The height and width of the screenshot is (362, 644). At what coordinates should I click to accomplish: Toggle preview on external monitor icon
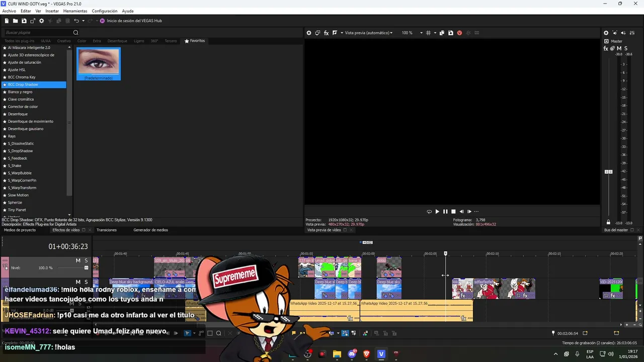[x=317, y=33]
